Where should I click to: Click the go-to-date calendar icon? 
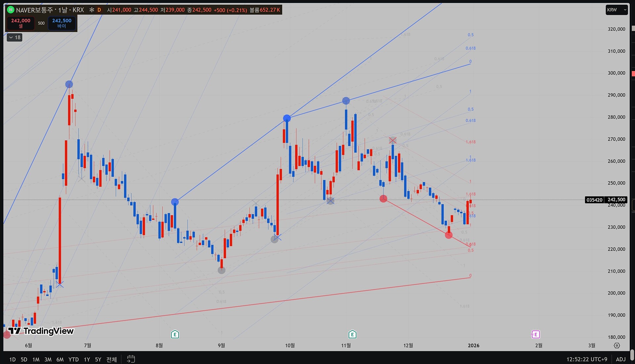point(131,359)
